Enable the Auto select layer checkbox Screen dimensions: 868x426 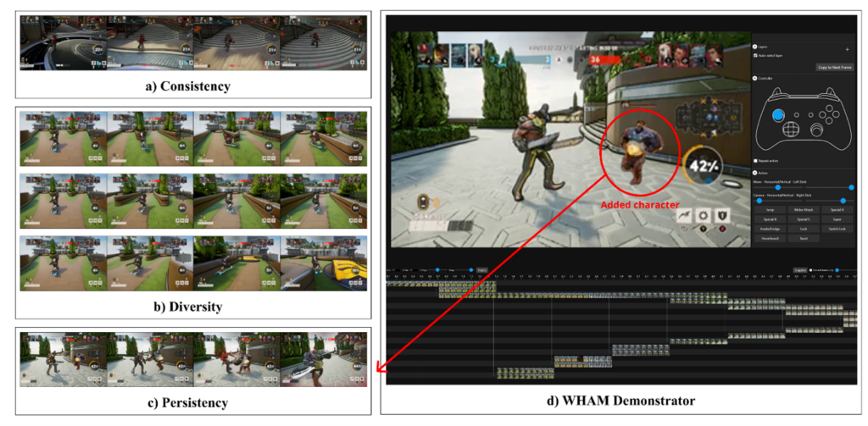tap(756, 56)
